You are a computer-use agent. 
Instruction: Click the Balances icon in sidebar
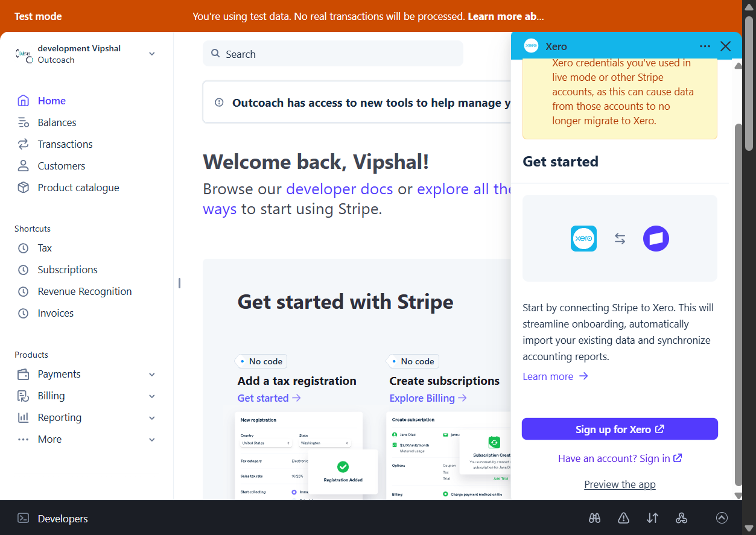coord(23,122)
